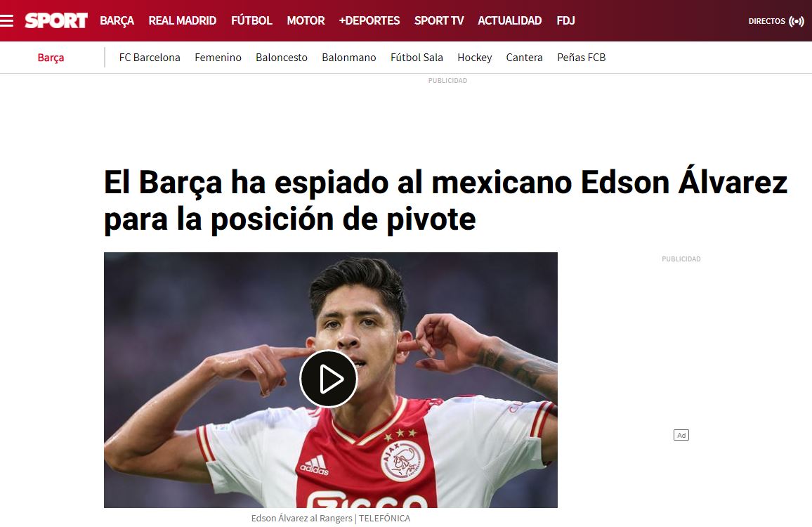The image size is (812, 527).
Task: Select the MOTOR menu item
Action: 306,20
